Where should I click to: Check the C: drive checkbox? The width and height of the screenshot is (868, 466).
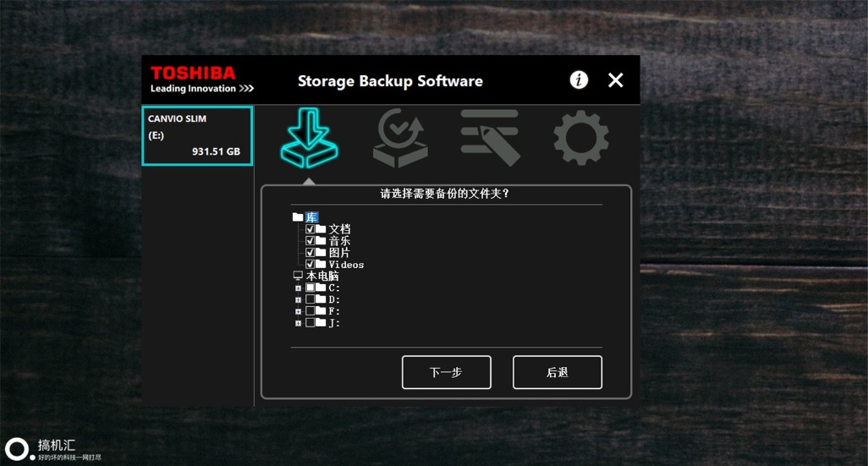tap(310, 288)
